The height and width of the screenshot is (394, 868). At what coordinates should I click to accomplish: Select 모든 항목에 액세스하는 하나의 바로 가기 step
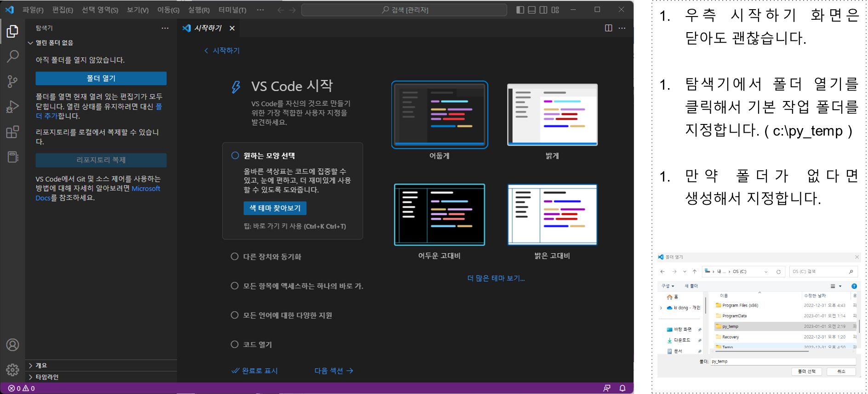(x=297, y=286)
